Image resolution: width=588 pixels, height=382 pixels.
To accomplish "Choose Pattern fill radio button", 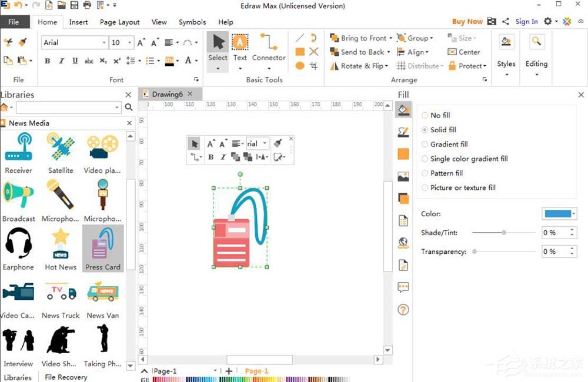I will [x=425, y=173].
